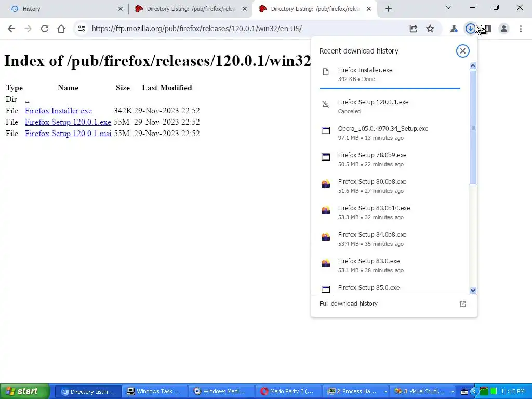Open Chrome Labs flask icon
The width and height of the screenshot is (532, 399).
454,29
